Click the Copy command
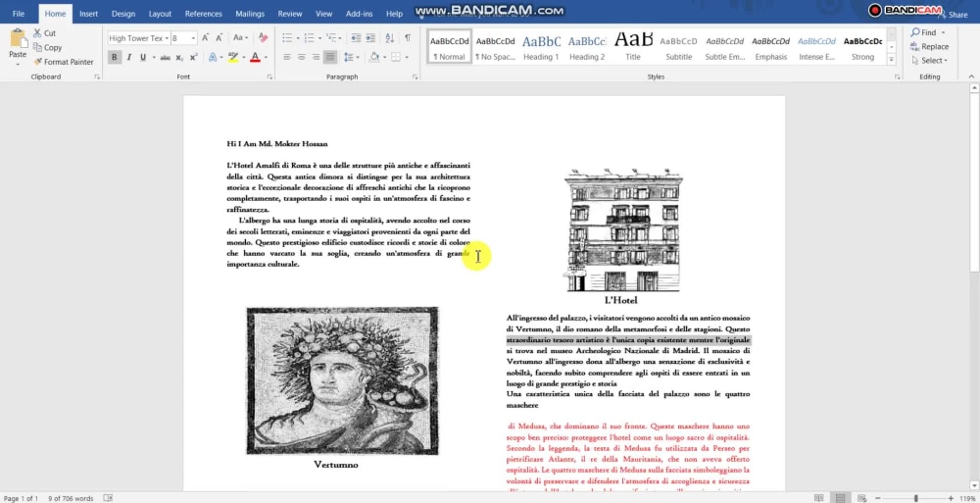This screenshot has height=503, width=980. (47, 47)
